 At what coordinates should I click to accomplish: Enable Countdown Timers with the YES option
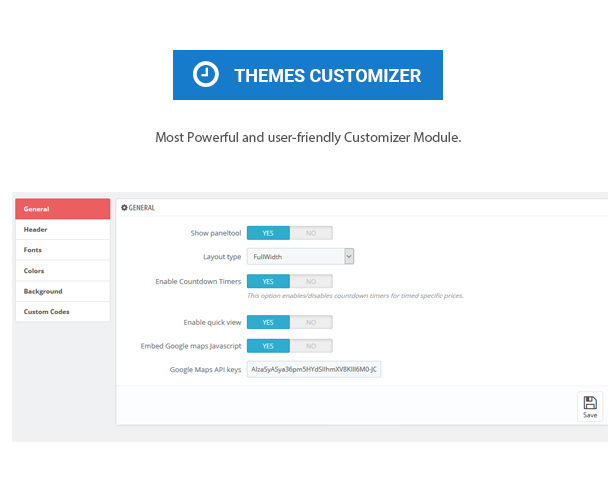tap(268, 282)
